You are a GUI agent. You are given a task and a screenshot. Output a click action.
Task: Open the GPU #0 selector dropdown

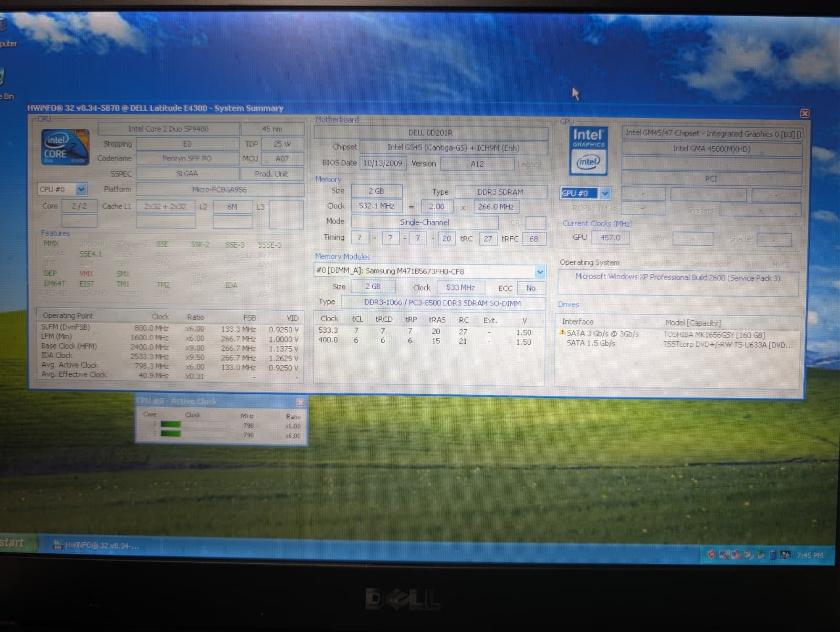[605, 193]
